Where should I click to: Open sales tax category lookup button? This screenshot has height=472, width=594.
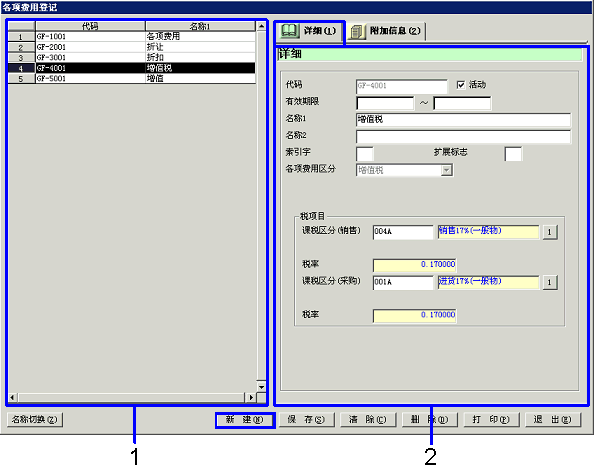click(x=550, y=232)
